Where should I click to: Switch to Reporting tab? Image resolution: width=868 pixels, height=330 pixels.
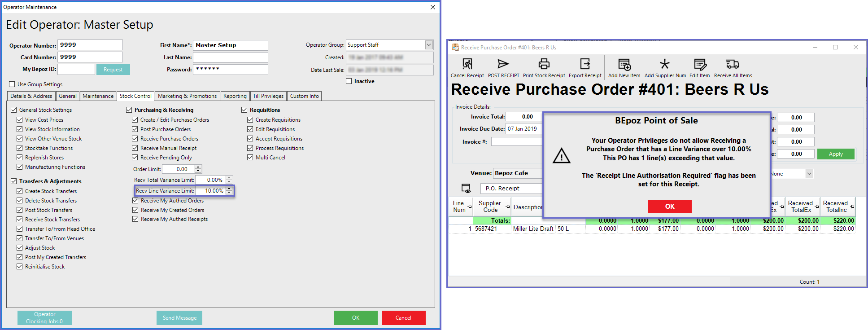(235, 96)
